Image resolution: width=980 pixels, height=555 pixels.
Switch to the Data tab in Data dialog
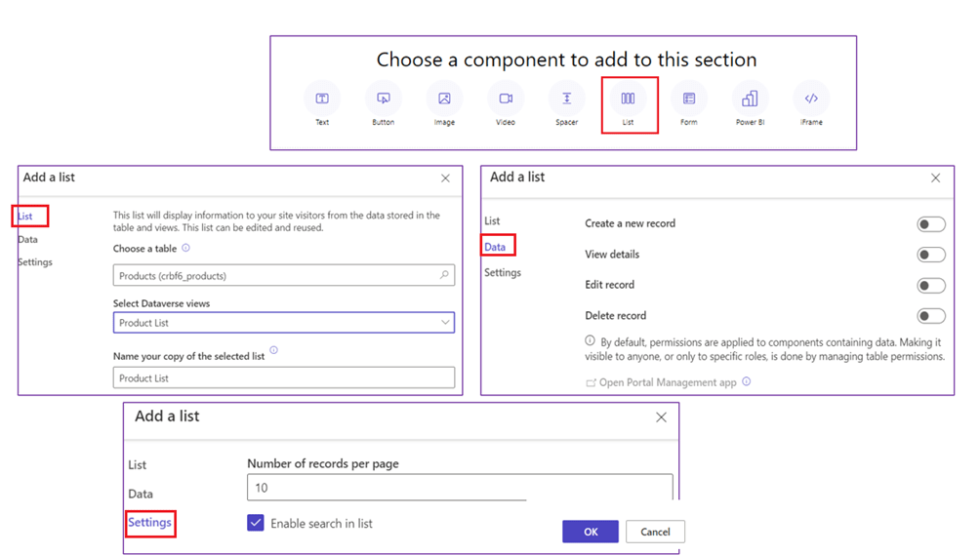pyautogui.click(x=495, y=247)
